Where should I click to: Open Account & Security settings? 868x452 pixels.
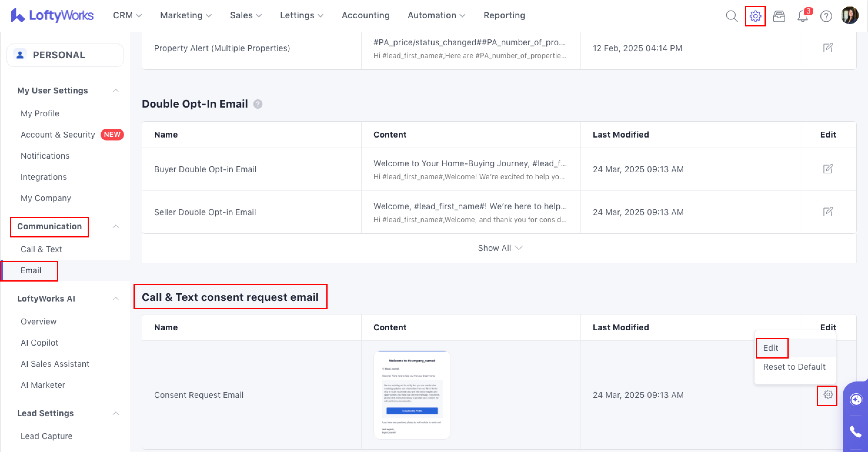tap(58, 135)
